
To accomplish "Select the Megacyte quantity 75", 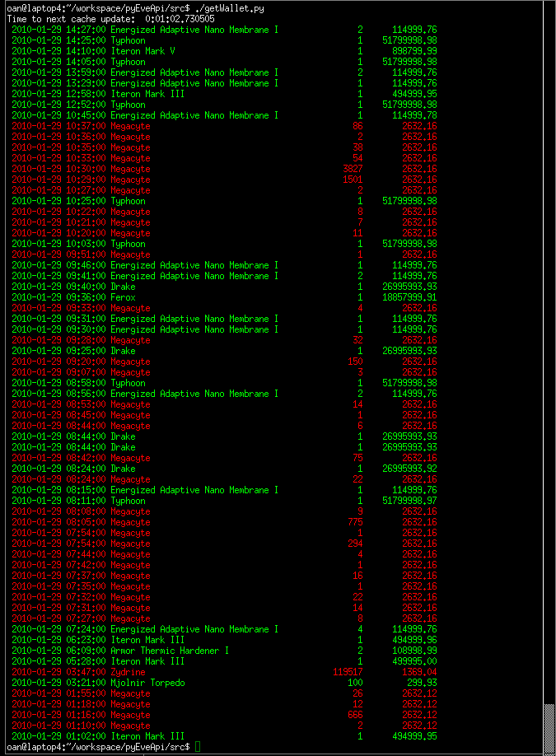I will click(357, 458).
